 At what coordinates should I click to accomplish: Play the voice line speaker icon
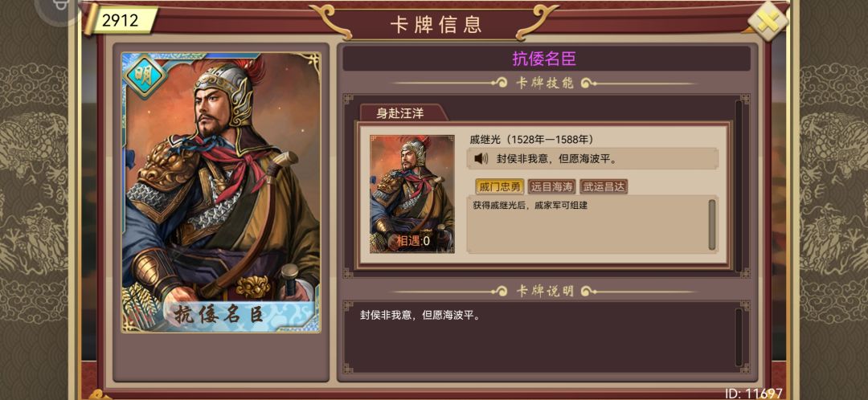481,159
